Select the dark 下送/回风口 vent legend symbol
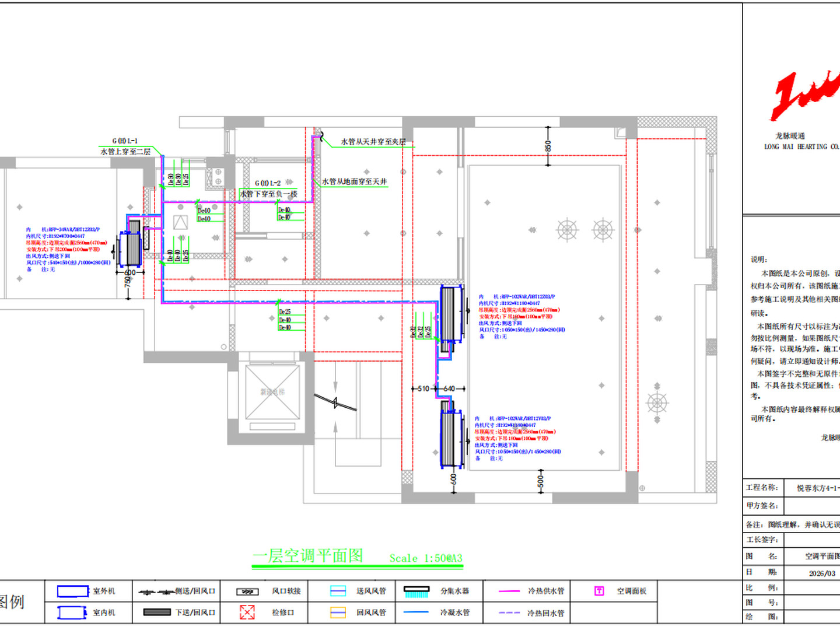This screenshot has width=840, height=630. 157,612
